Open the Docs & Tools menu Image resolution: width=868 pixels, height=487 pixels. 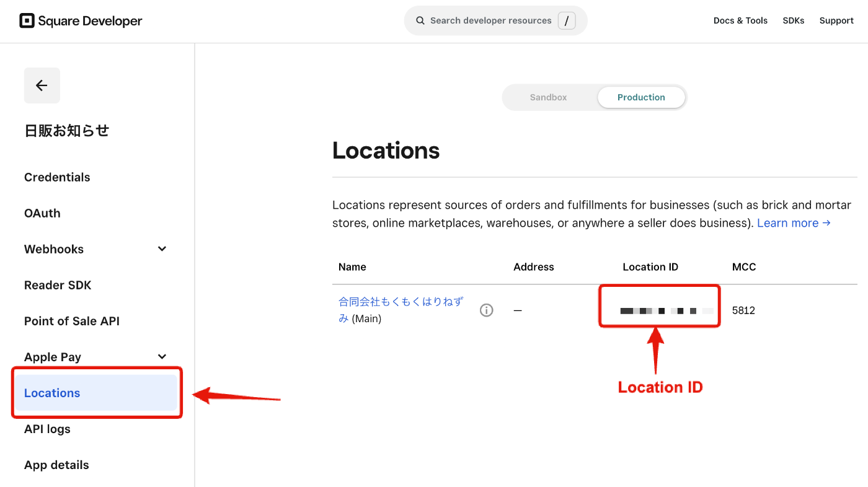click(x=740, y=20)
